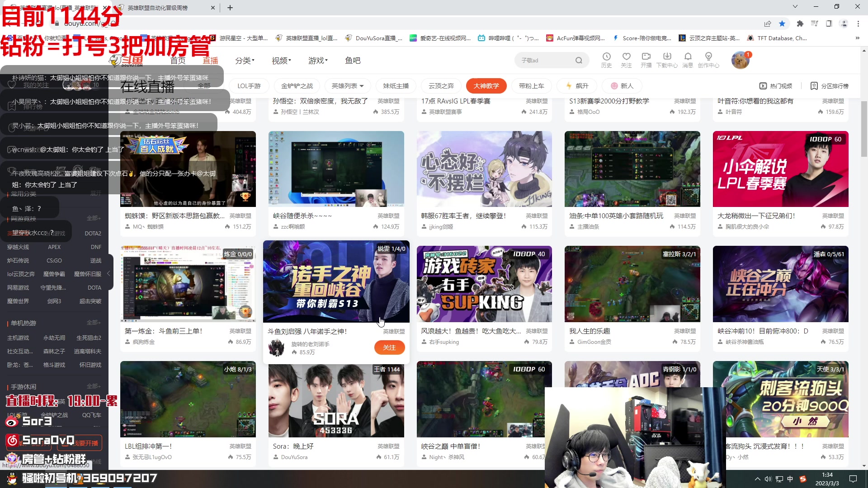Open the 心态好不摆烂 stream thumbnail
Screen dimensions: 868x488
point(484,169)
